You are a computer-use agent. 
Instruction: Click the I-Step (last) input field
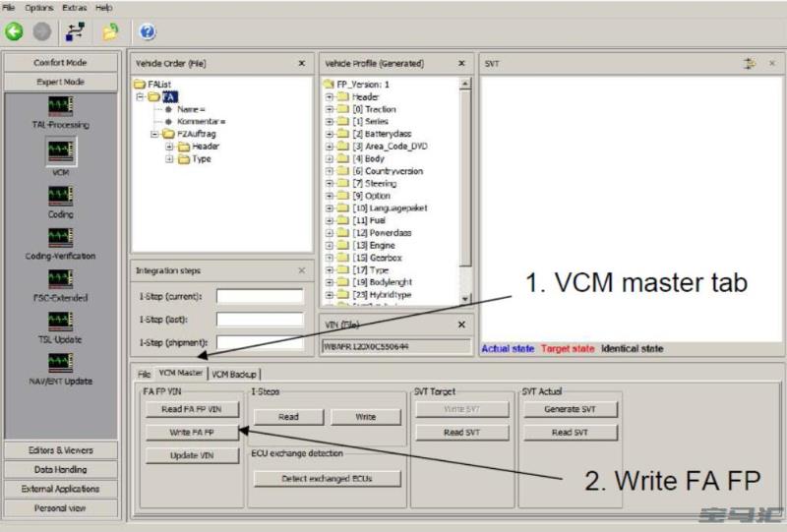(260, 320)
